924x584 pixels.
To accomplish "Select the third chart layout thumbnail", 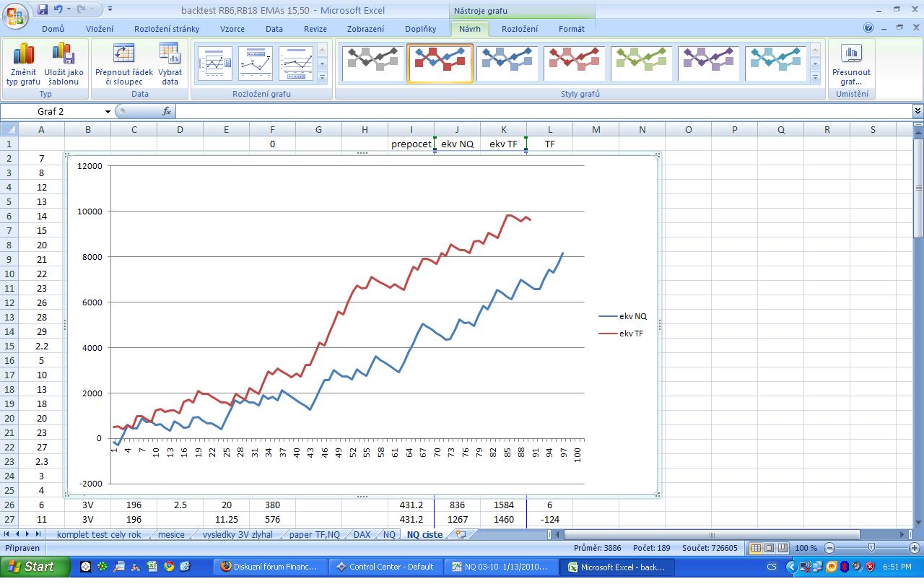I will 296,64.
